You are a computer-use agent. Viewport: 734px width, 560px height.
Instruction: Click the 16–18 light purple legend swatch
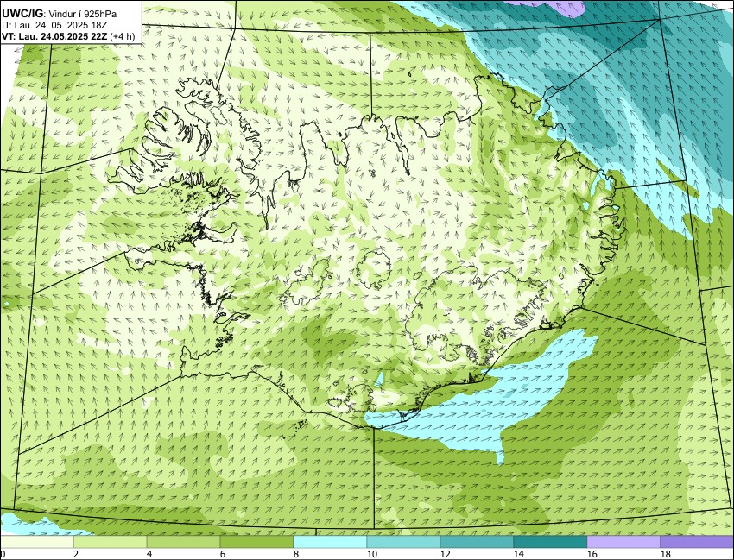(623, 542)
